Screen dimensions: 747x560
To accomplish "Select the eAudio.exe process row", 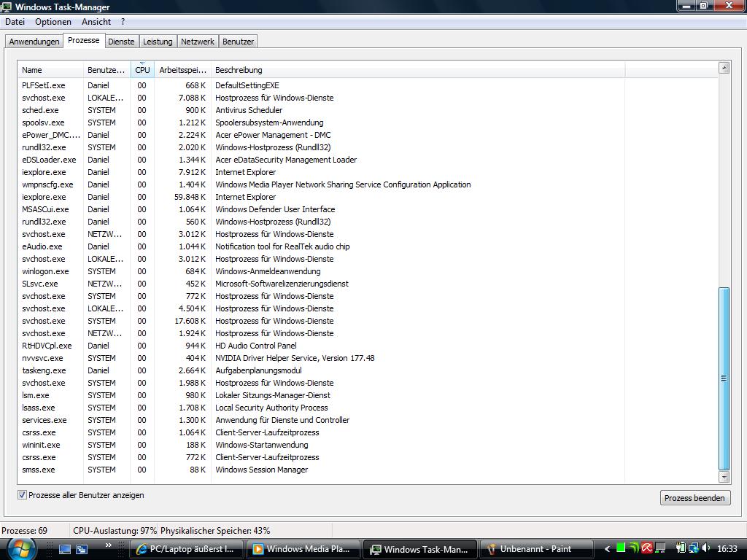I will (321, 246).
